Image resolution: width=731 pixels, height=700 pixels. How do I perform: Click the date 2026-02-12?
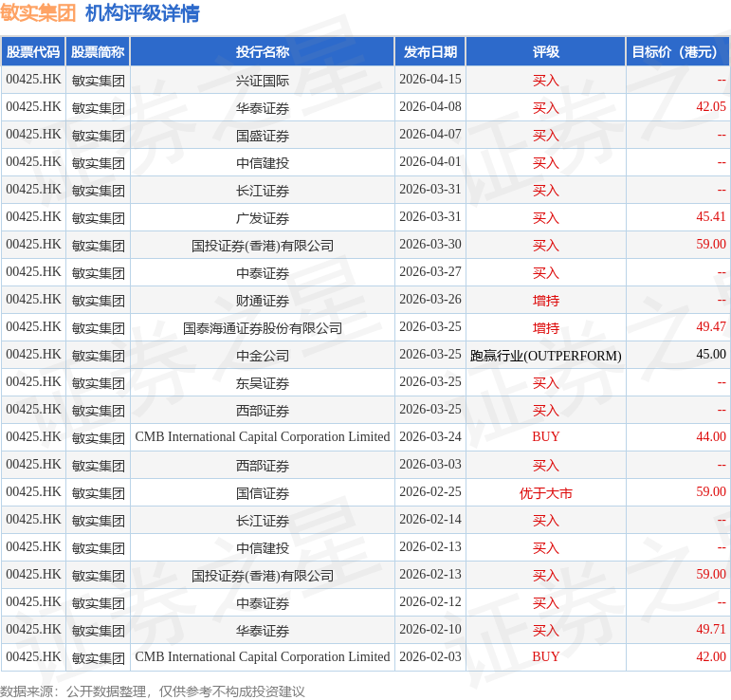pos(430,602)
